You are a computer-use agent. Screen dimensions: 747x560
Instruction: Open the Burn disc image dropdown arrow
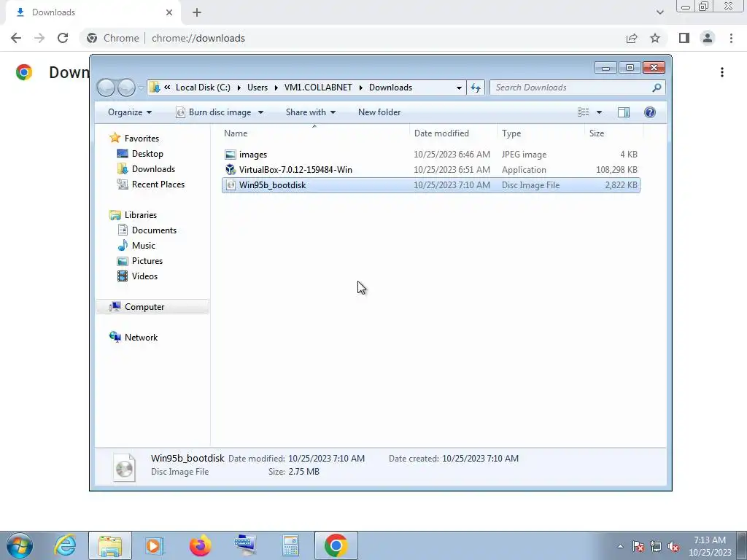click(x=260, y=112)
